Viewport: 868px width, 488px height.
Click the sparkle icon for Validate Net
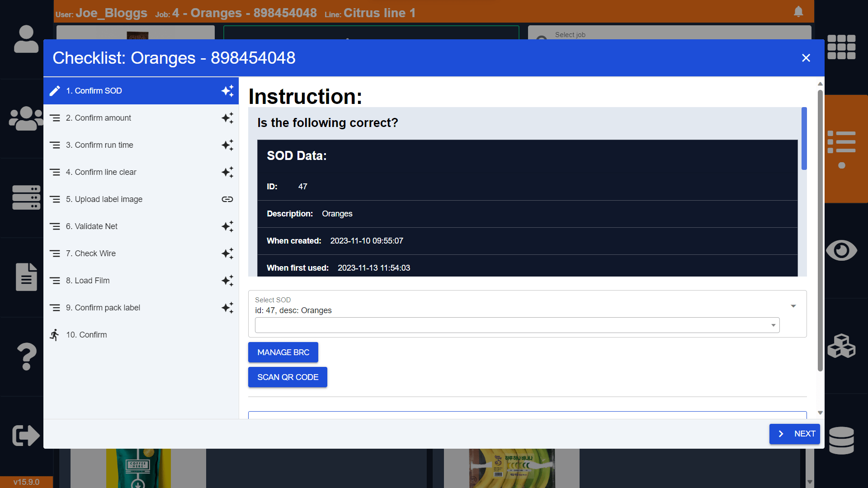[x=227, y=226]
